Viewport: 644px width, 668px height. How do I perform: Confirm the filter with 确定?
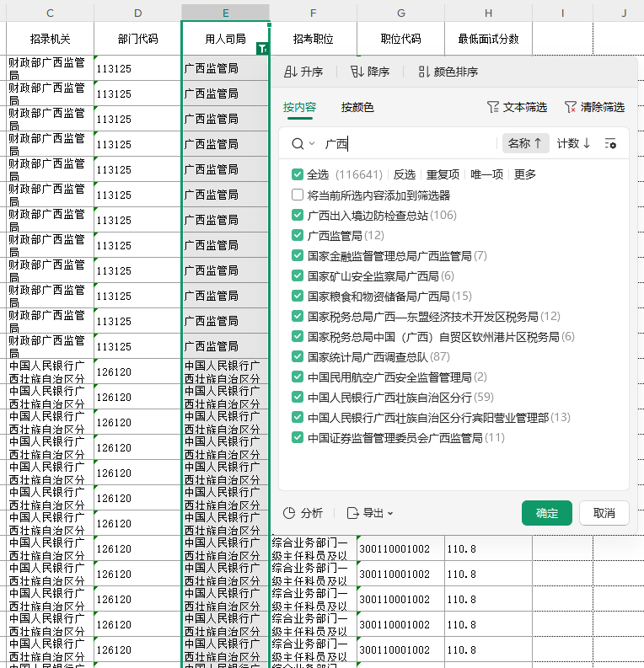[x=547, y=513]
